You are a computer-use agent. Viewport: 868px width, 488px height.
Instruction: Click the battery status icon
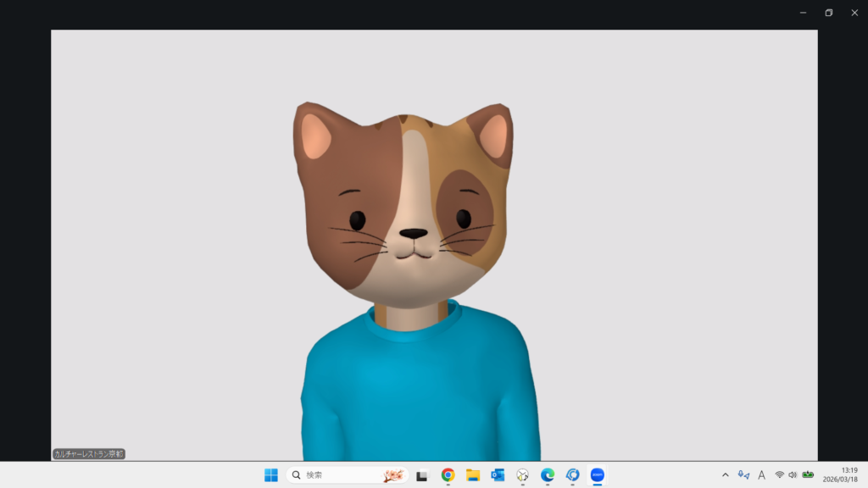tap(808, 475)
